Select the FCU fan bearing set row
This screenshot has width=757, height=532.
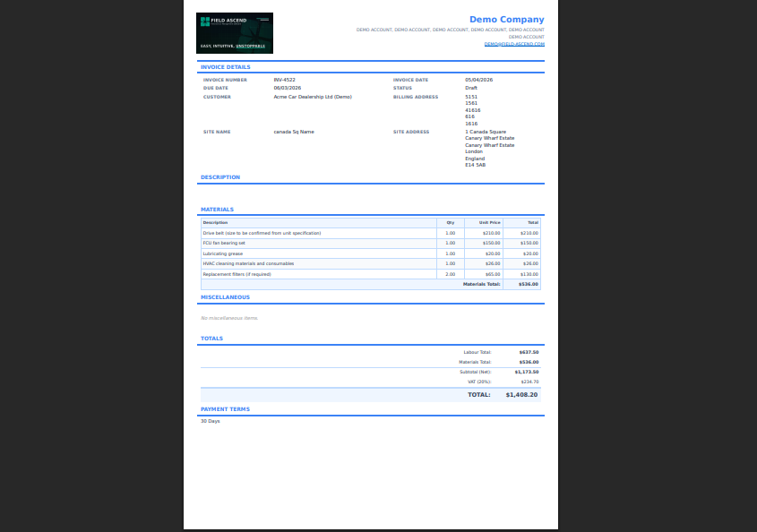(371, 244)
